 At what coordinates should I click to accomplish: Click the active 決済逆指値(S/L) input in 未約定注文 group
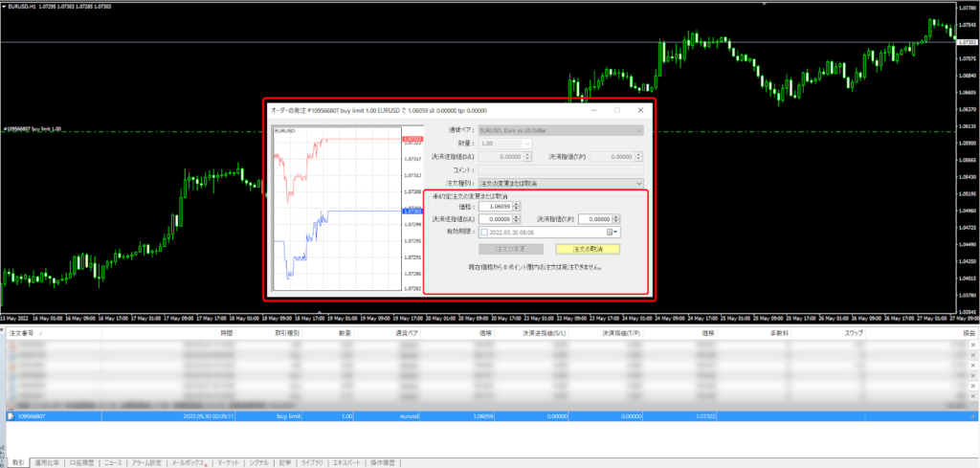tap(495, 219)
